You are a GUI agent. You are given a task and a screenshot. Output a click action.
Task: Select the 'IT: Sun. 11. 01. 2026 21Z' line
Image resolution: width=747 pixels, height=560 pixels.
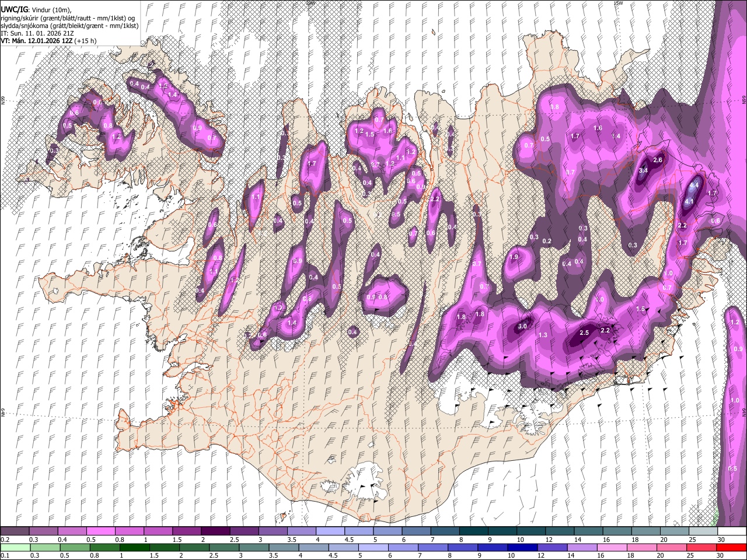37,33
